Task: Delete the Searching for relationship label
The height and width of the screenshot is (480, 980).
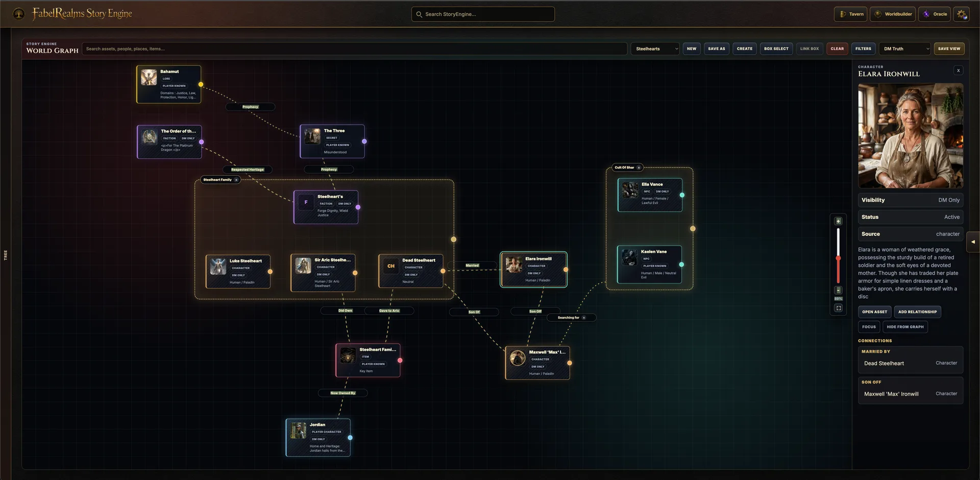Action: coord(584,318)
